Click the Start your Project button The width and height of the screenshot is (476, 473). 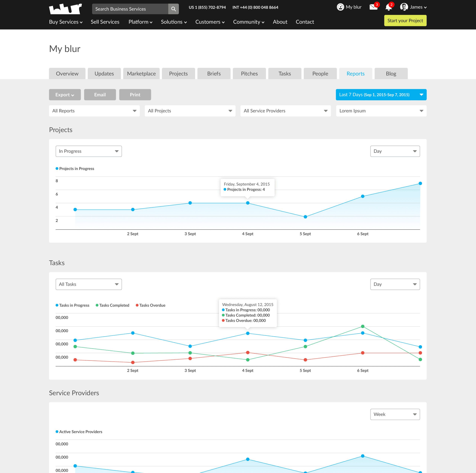(x=405, y=21)
